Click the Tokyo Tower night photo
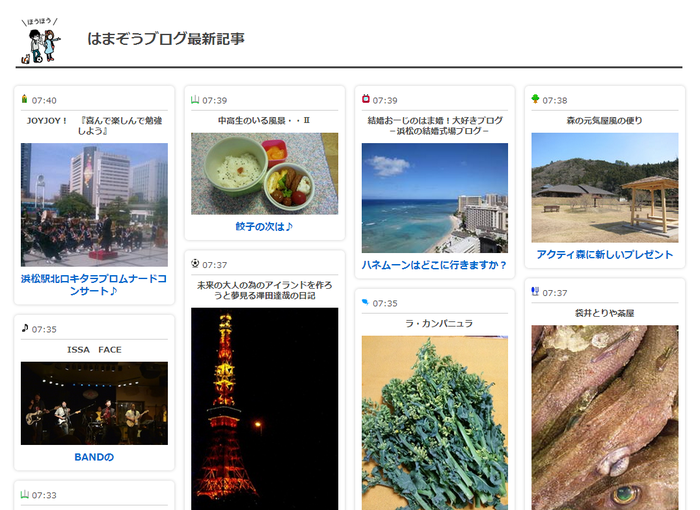The height and width of the screenshot is (510, 700). tap(264, 409)
